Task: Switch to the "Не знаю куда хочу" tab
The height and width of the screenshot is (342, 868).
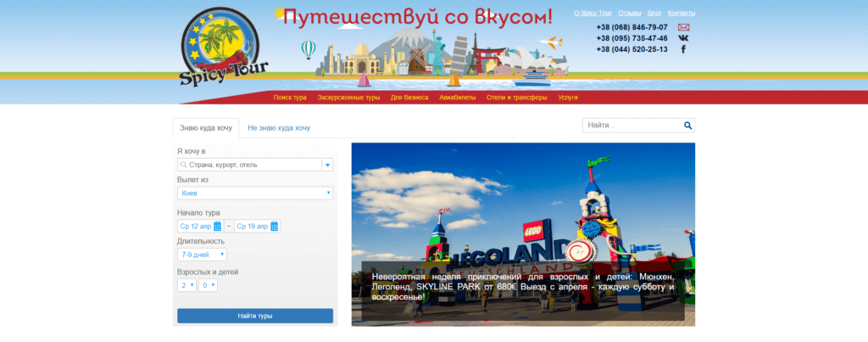Action: coord(279,128)
